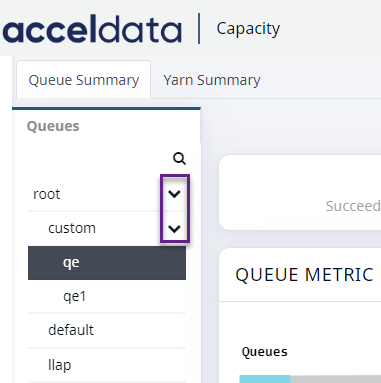Click the gray portion of usage bar
The height and width of the screenshot is (383, 381).
tap(336, 379)
